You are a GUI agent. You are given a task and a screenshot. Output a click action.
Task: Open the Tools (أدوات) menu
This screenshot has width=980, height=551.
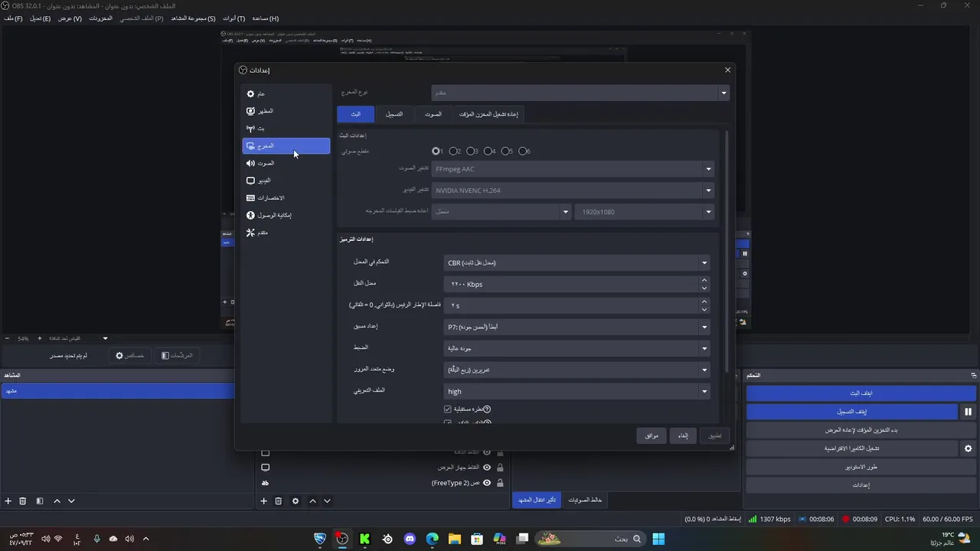point(234,18)
